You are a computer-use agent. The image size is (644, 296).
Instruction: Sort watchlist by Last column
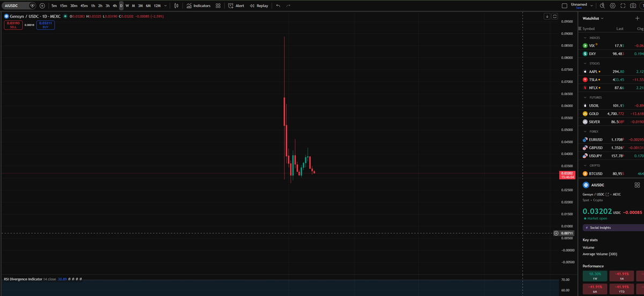tap(620, 28)
